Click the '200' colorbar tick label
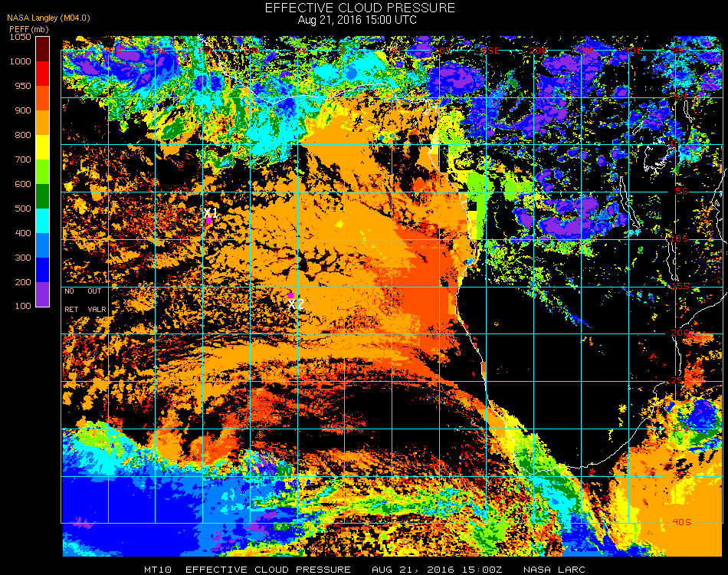The height and width of the screenshot is (575, 728). tap(23, 282)
